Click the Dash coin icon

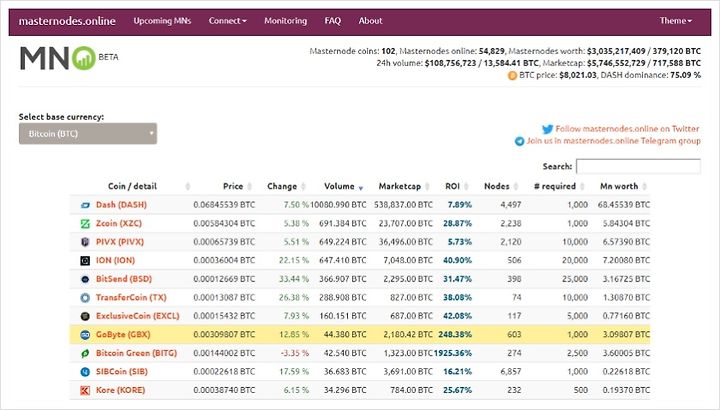coord(85,205)
